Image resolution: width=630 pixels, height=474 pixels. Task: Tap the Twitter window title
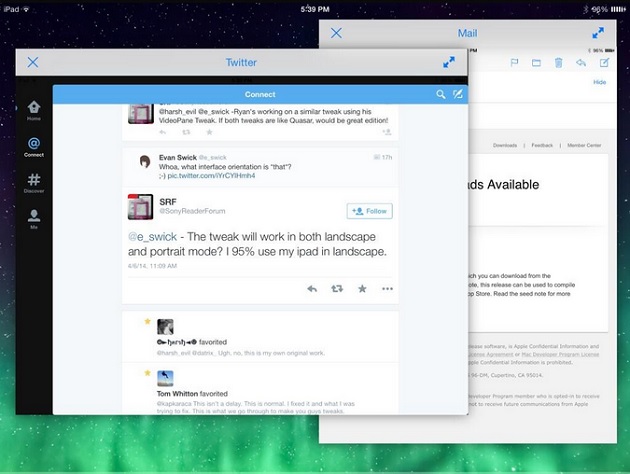tap(241, 62)
